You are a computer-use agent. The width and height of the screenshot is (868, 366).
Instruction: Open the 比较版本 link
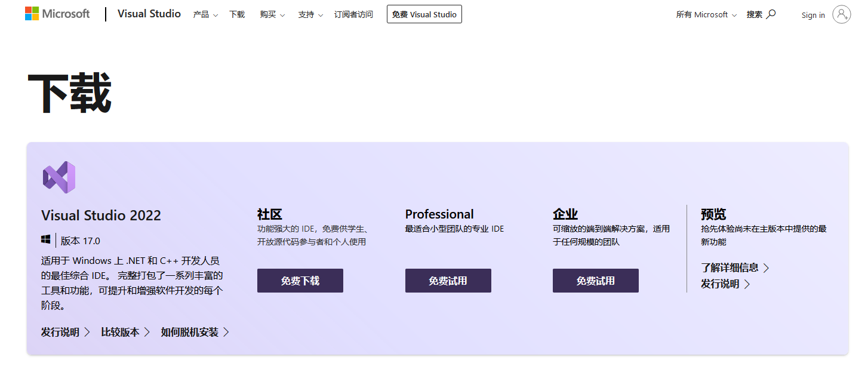125,332
